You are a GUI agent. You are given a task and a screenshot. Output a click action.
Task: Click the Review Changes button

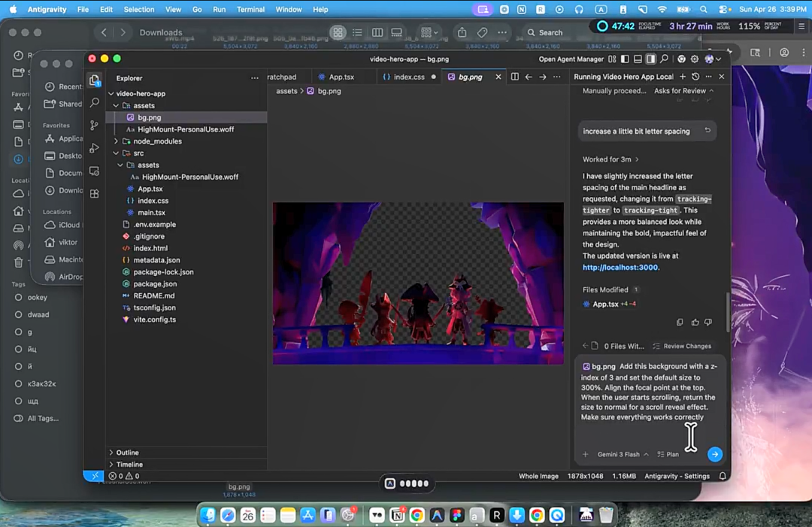682,346
